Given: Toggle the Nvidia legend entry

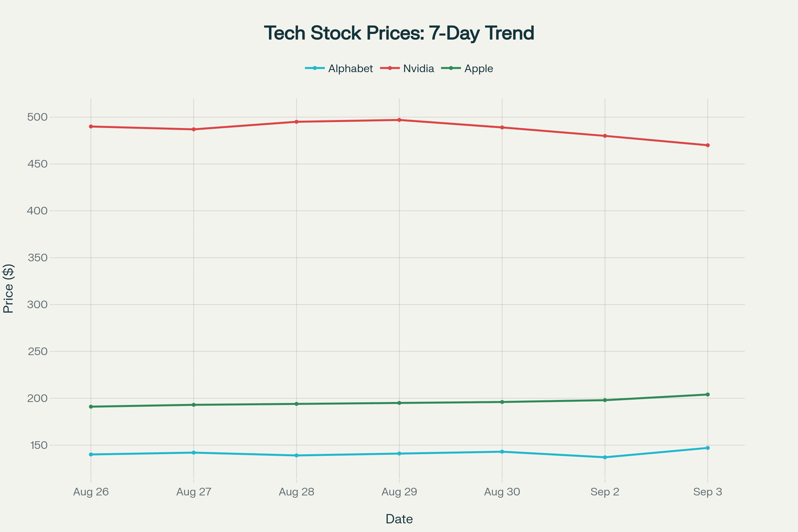Looking at the screenshot, I should pyautogui.click(x=418, y=68).
